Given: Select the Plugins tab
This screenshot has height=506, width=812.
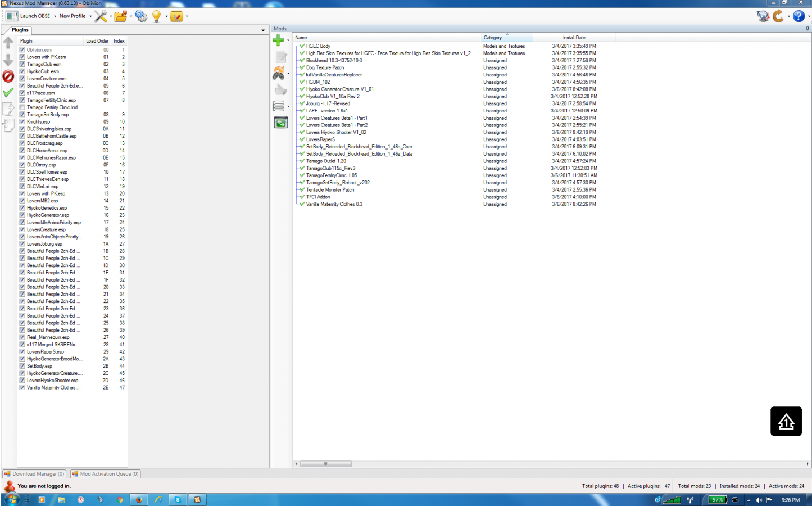Looking at the screenshot, I should [x=20, y=30].
